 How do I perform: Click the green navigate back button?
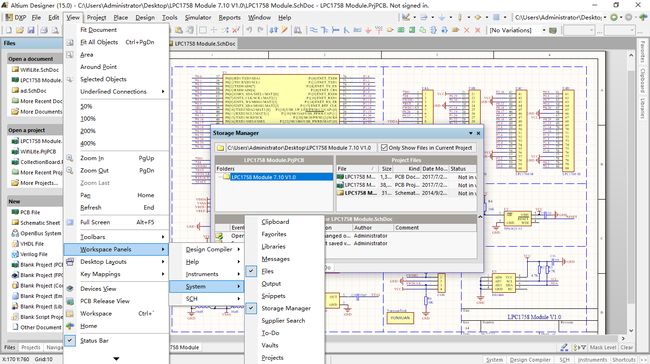pyautogui.click(x=614, y=17)
